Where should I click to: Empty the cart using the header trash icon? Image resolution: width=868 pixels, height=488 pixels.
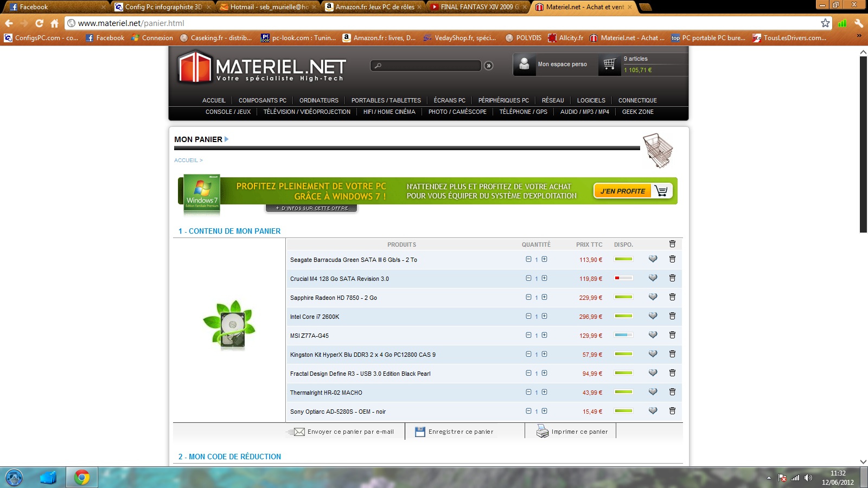point(672,244)
